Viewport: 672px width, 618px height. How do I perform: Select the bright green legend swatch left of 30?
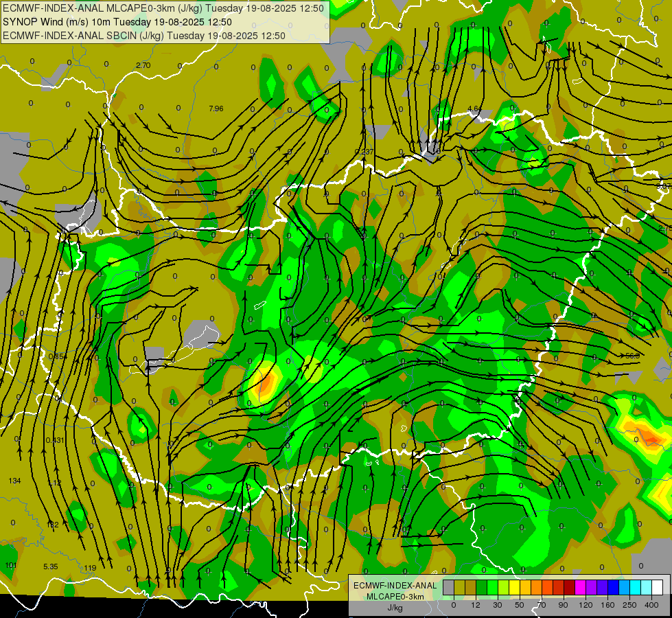pyautogui.click(x=492, y=588)
